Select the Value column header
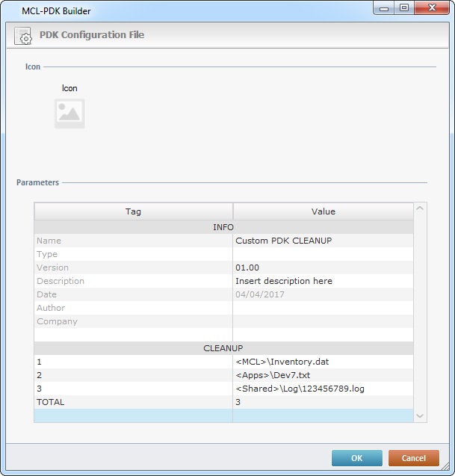Viewport: 455px width, 476px height. (x=323, y=211)
